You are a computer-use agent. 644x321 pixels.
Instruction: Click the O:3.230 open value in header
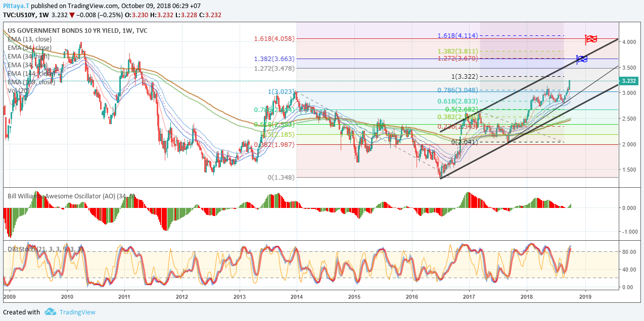tap(136, 15)
